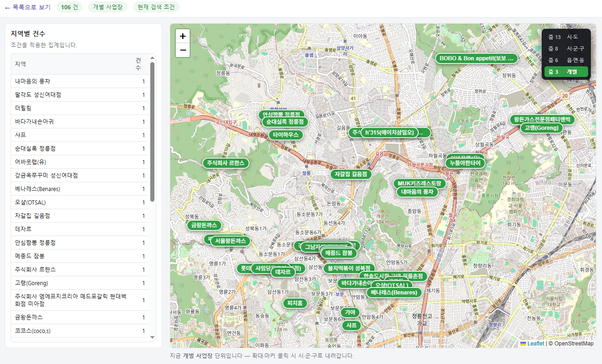Image resolution: width=602 pixels, height=364 pixels.
Task: Select the 타이하우스 map marker
Action: (x=286, y=135)
